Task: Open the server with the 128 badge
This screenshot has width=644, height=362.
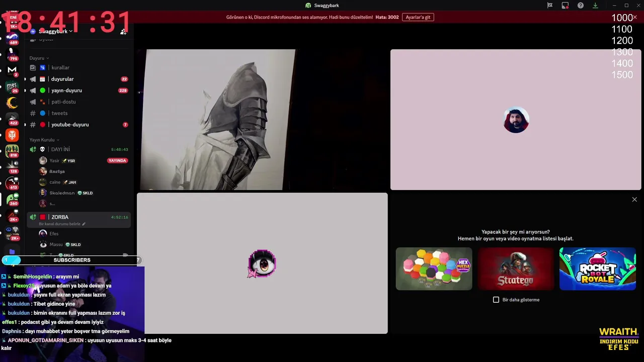Action: [13, 167]
